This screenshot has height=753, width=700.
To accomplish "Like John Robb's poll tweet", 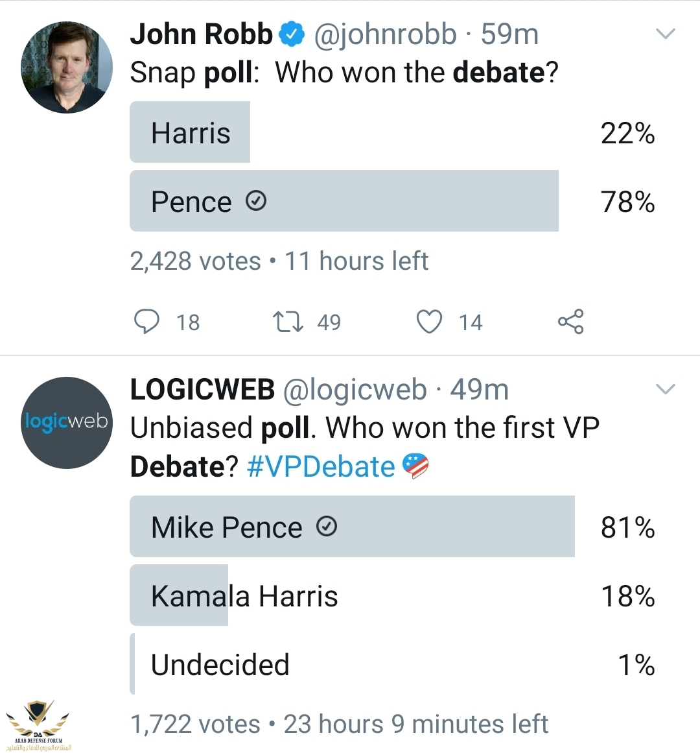I will click(x=429, y=322).
